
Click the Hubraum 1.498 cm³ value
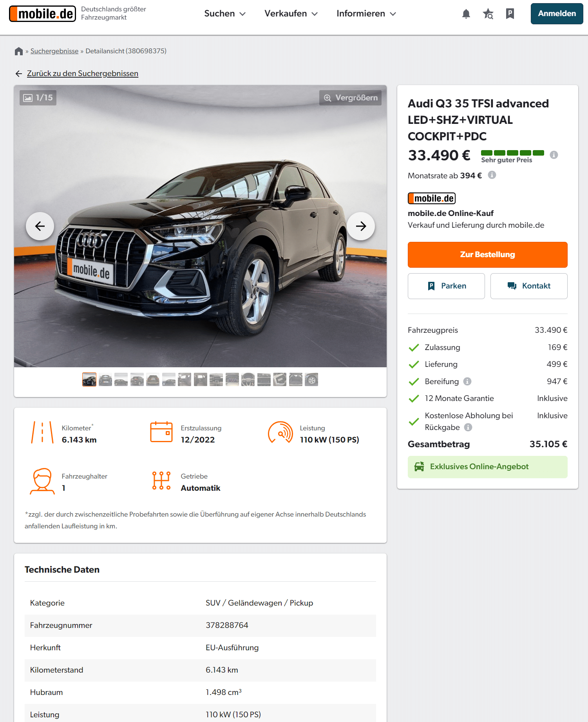coord(224,692)
